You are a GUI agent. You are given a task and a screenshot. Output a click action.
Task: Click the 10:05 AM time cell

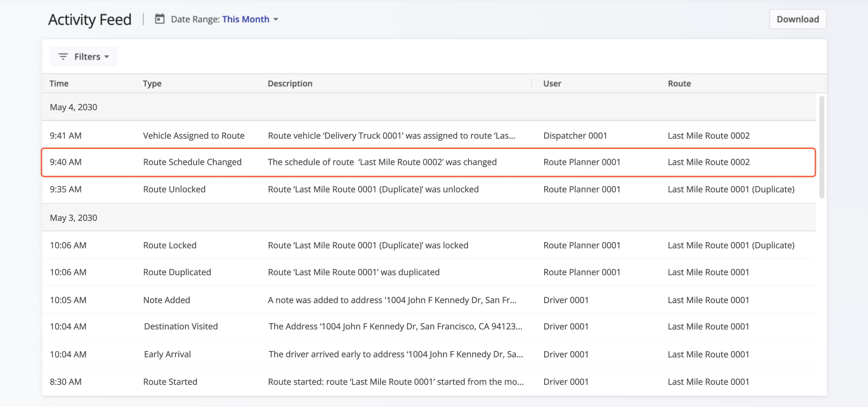coord(68,300)
